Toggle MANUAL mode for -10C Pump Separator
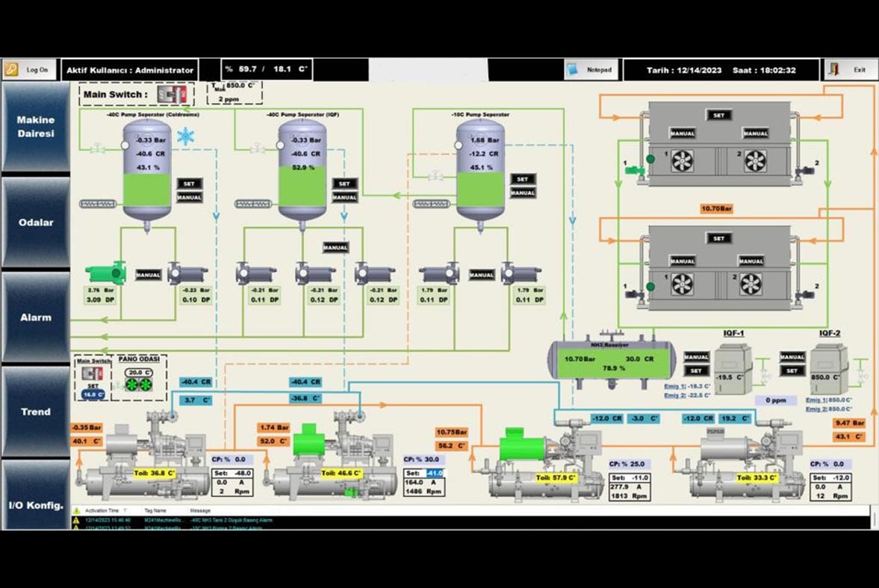The width and height of the screenshot is (879, 588). click(523, 193)
